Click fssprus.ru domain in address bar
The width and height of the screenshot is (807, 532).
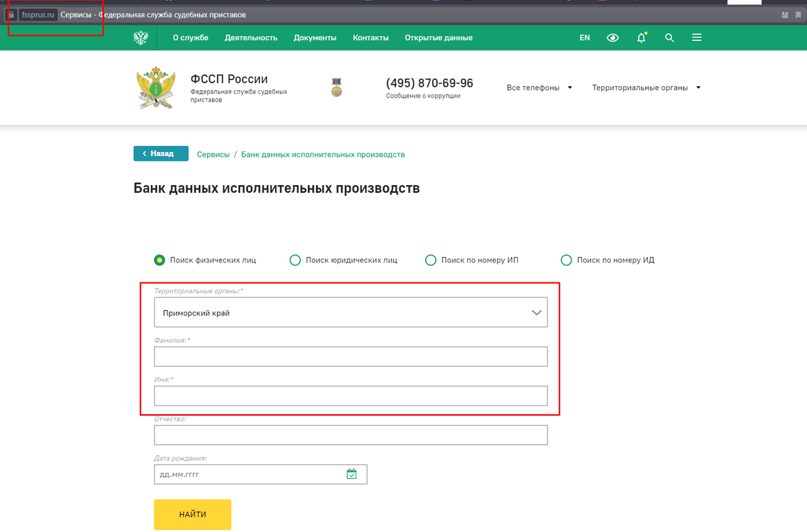38,14
